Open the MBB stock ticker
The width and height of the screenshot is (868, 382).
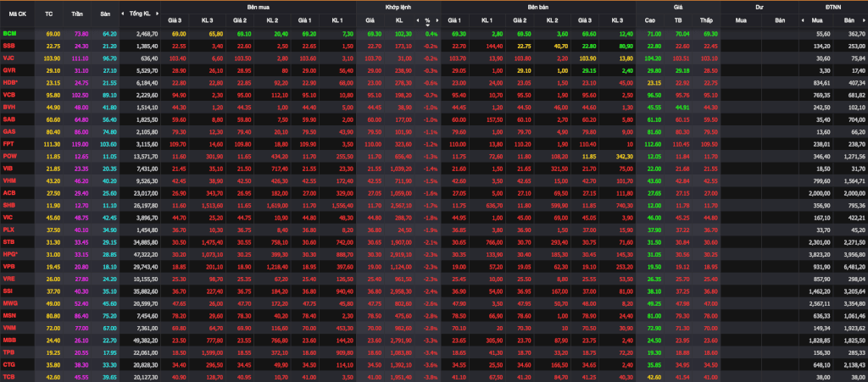(x=9, y=339)
